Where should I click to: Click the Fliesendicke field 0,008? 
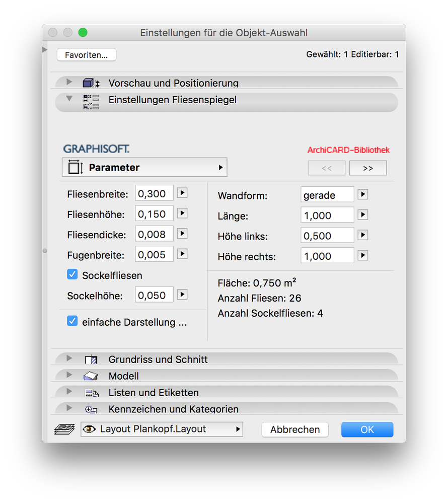pos(154,234)
